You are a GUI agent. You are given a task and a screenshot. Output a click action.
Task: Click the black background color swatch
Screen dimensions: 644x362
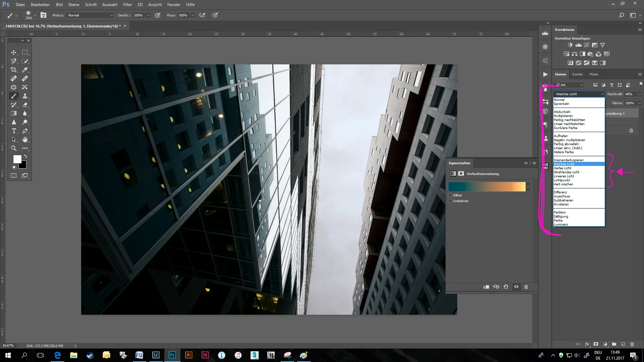pos(23,166)
